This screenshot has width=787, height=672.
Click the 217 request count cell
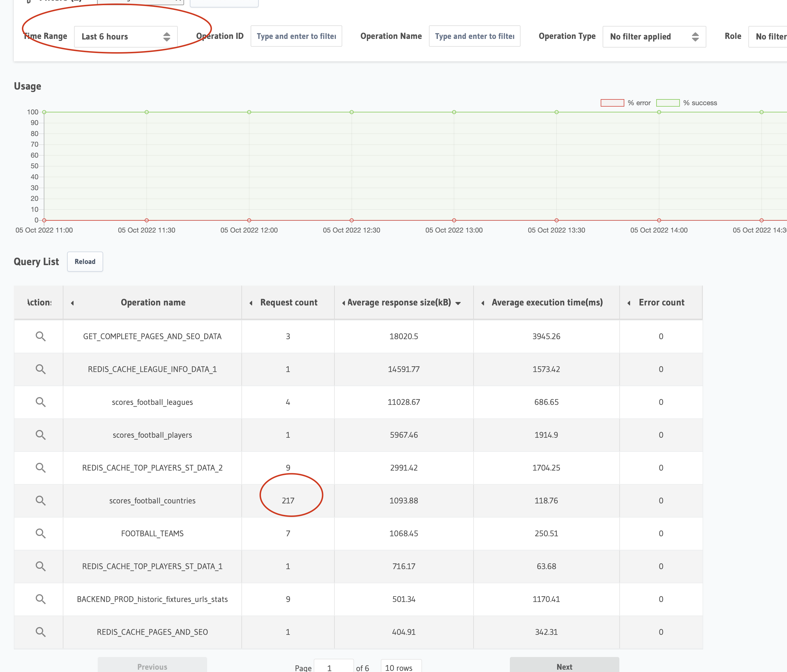(288, 500)
